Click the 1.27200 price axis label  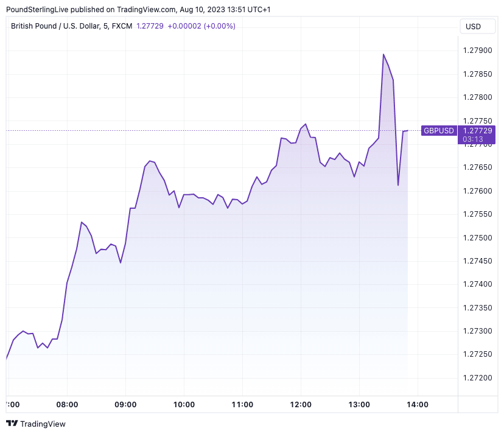(478, 378)
